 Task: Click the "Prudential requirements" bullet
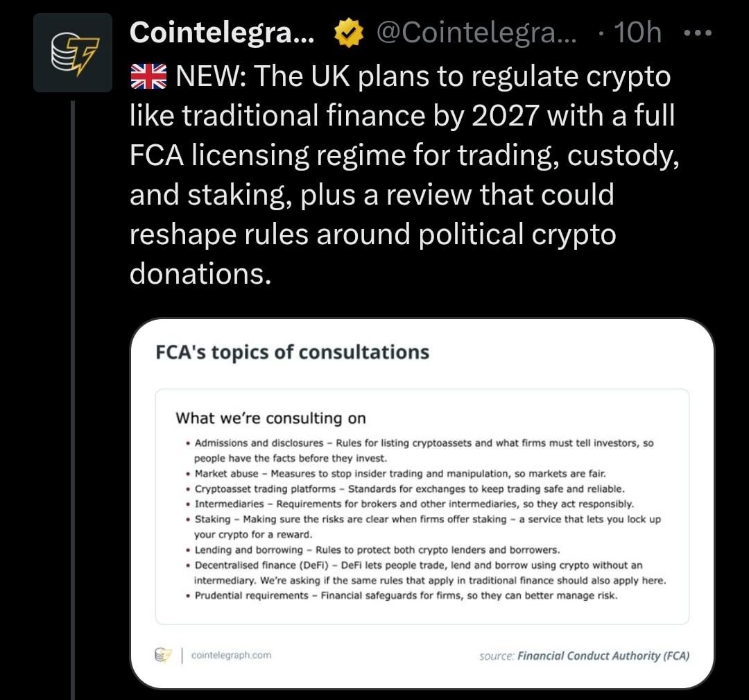252,595
